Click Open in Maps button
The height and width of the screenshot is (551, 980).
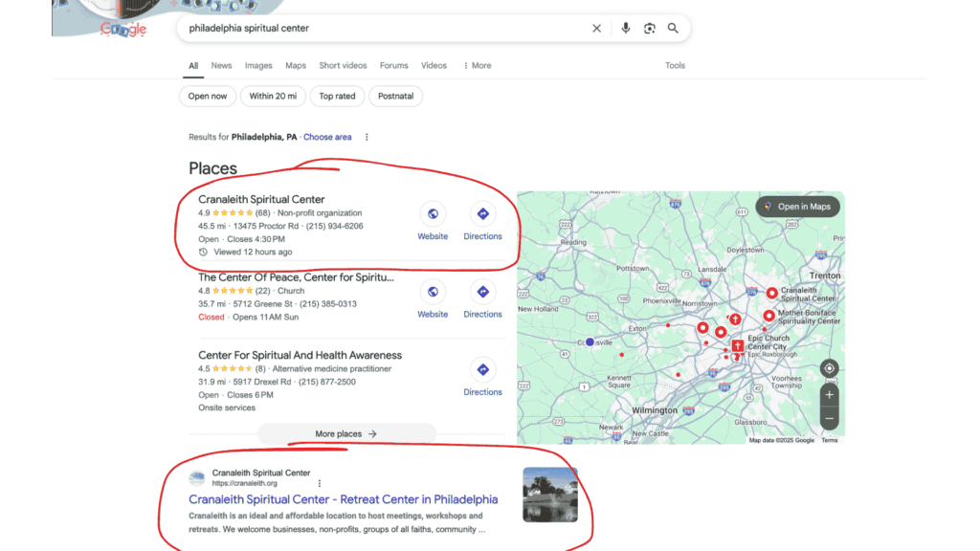click(x=797, y=207)
